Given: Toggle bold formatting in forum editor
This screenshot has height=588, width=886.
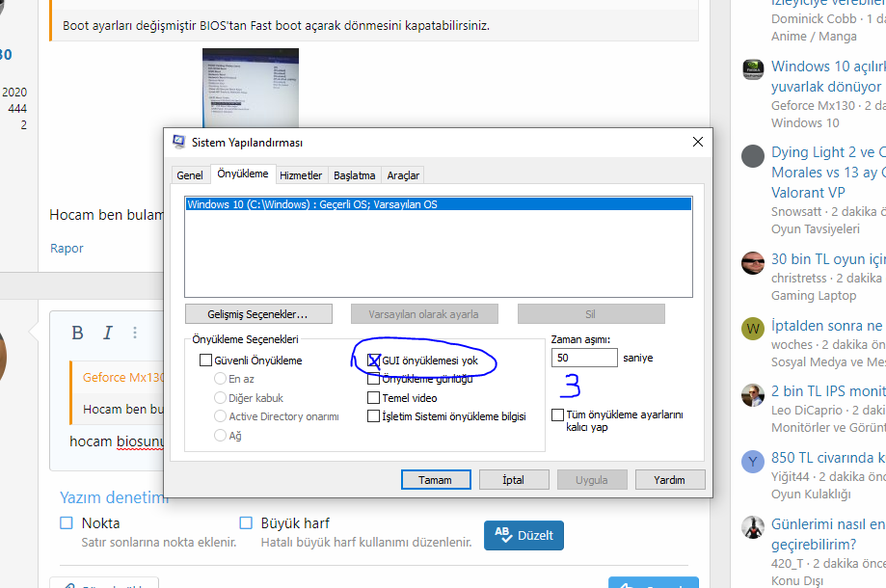Looking at the screenshot, I should [x=78, y=334].
